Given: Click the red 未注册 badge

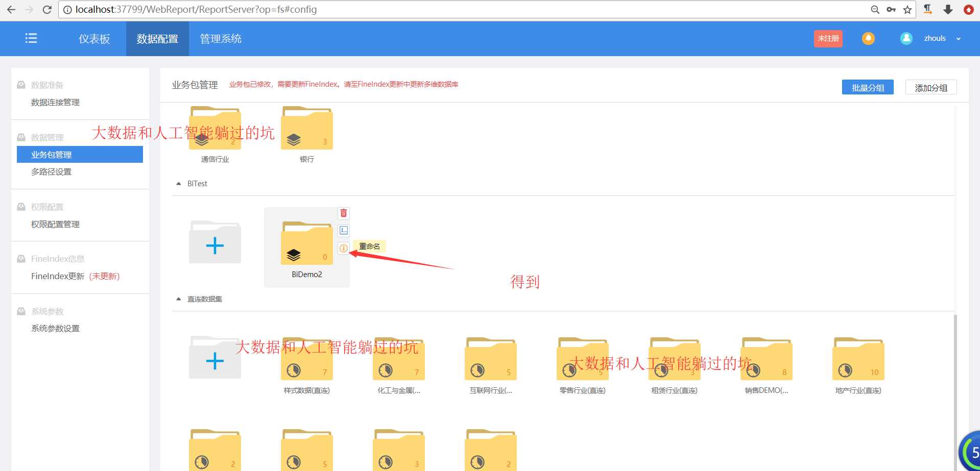Looking at the screenshot, I should click(828, 38).
